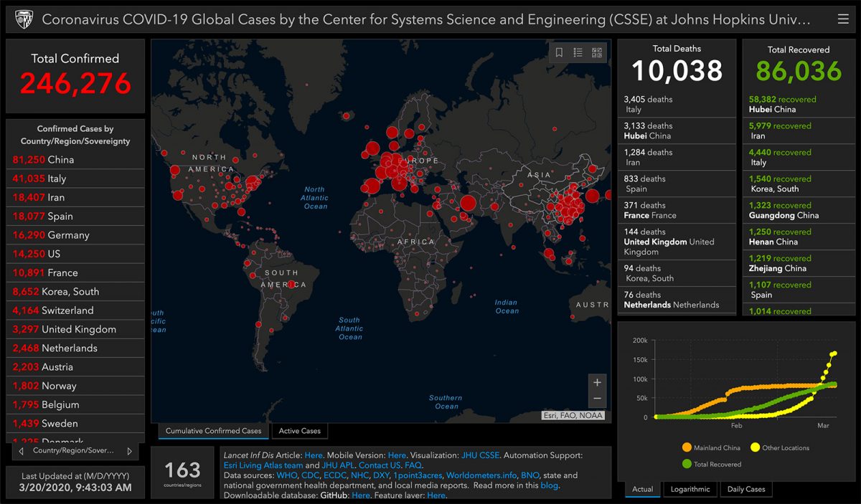Open the FAQ link
Screen dimensions: 861x504
[413, 465]
